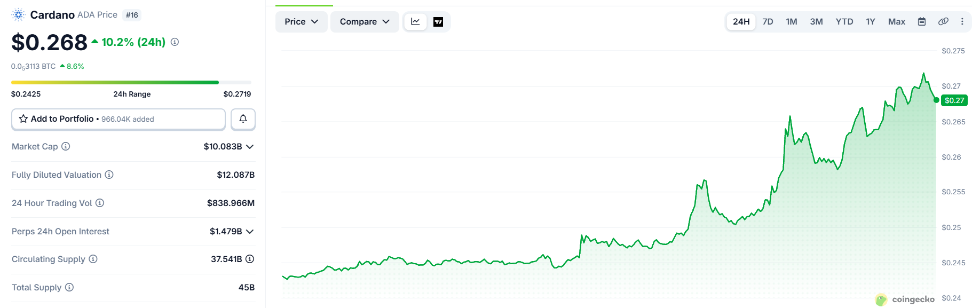Select the 1Y time range
The height and width of the screenshot is (308, 980).
pos(871,22)
